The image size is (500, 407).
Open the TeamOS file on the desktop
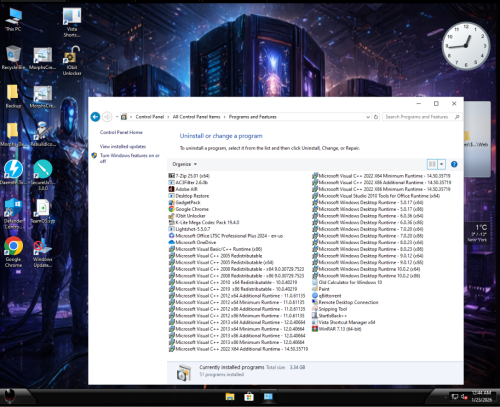click(43, 211)
